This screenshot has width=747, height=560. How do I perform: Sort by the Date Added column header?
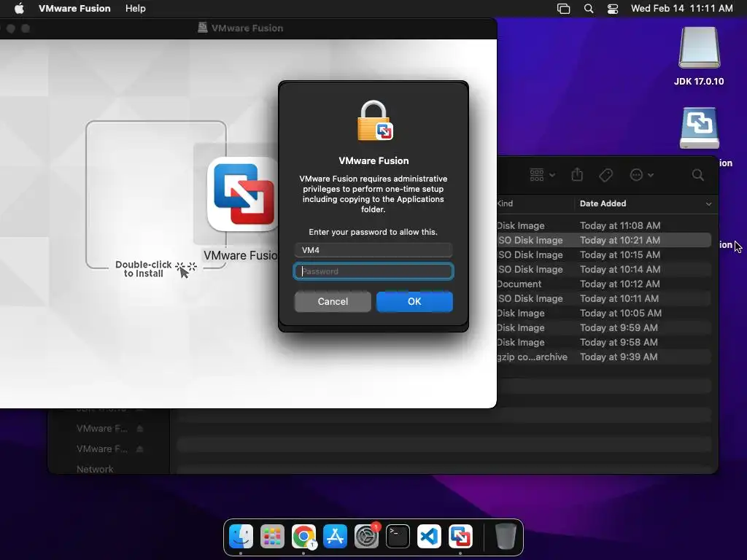[646, 203]
